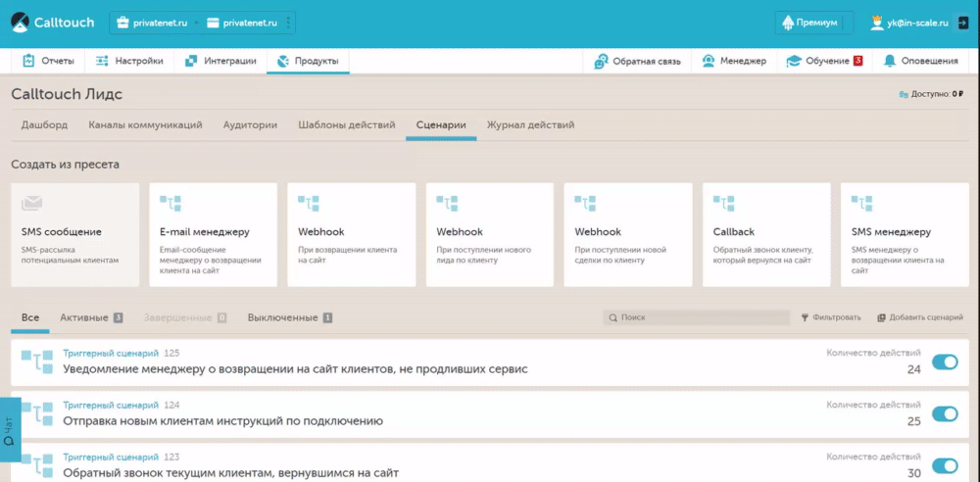Click the action count 25 value
The image size is (980, 482).
coord(913,421)
